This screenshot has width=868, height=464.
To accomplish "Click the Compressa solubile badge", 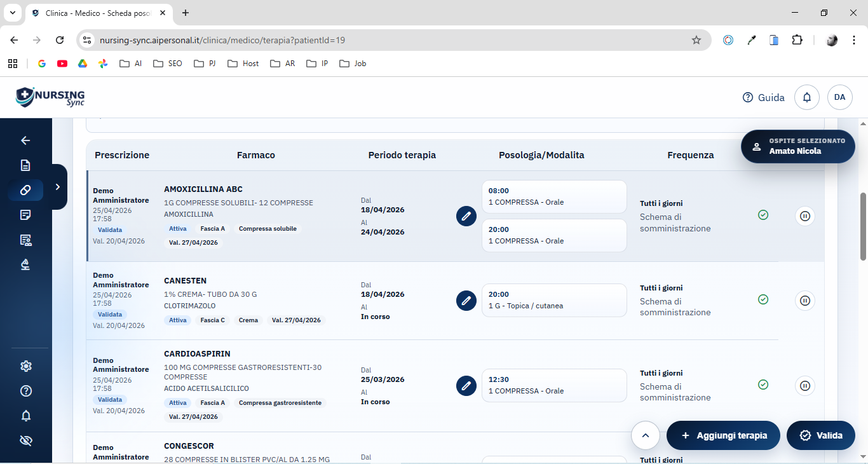I will coord(268,229).
